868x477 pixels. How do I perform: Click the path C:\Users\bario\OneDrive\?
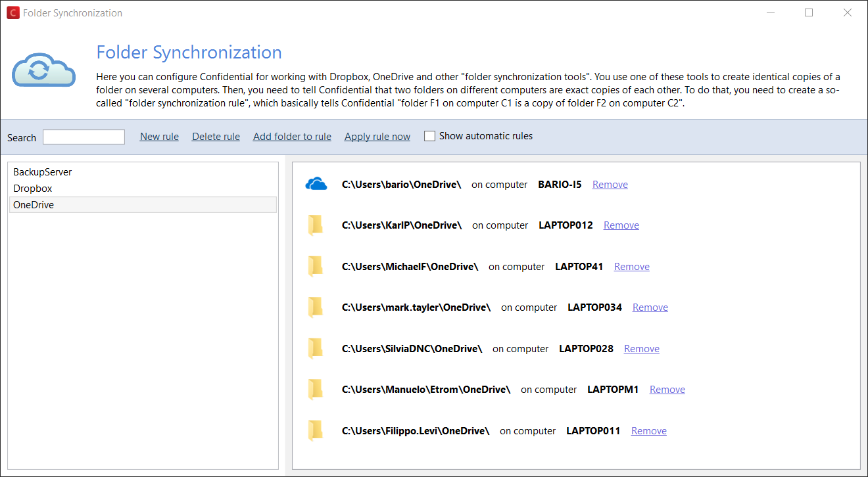(402, 185)
